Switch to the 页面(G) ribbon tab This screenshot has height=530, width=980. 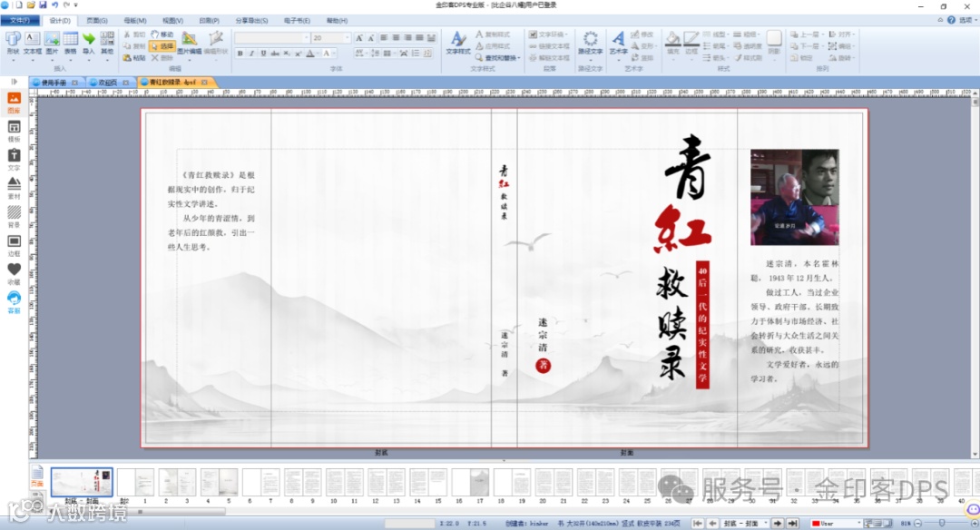tap(97, 21)
